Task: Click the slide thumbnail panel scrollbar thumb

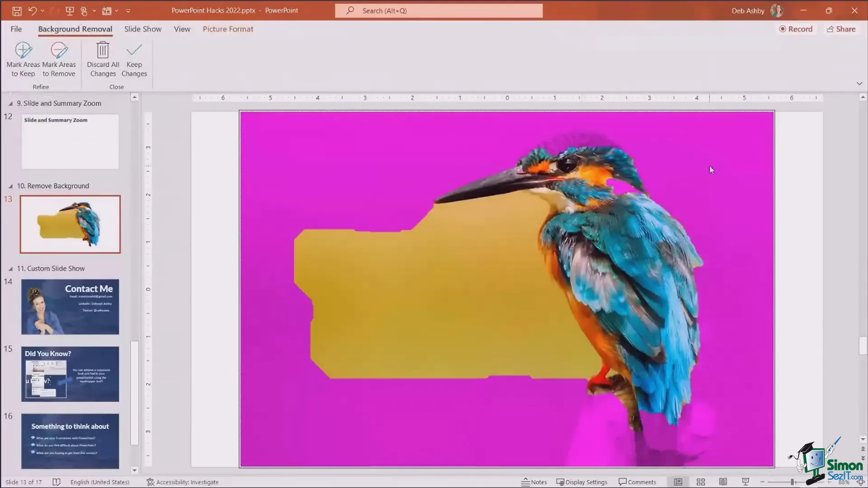Action: click(134, 393)
